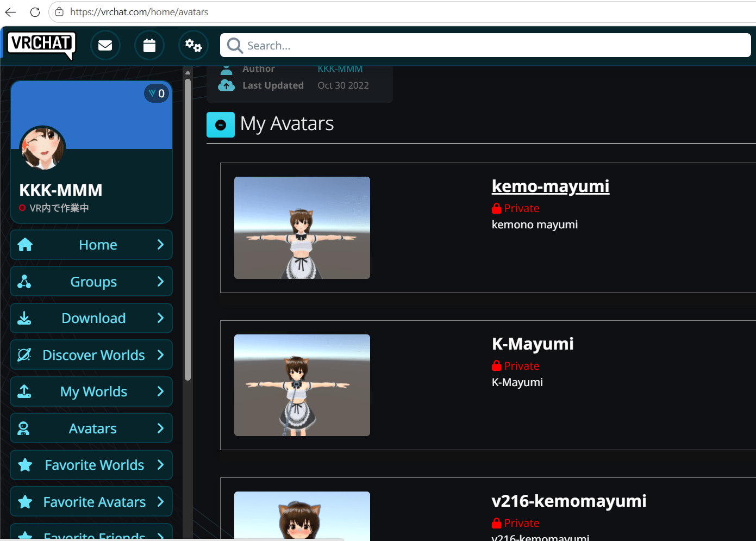Click the KKK-MMM profile picture
The height and width of the screenshot is (541, 756).
point(42,148)
